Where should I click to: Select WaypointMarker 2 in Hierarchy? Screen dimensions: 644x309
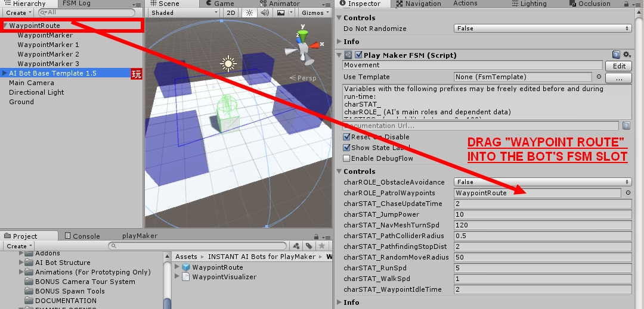(48, 54)
